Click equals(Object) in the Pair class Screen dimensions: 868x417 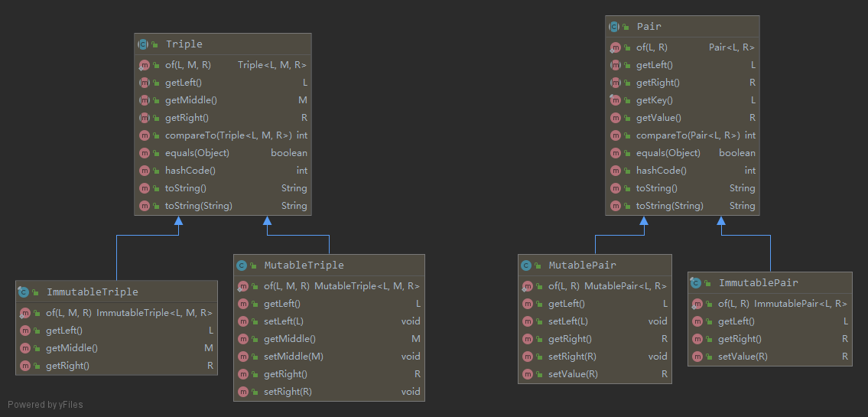(668, 153)
